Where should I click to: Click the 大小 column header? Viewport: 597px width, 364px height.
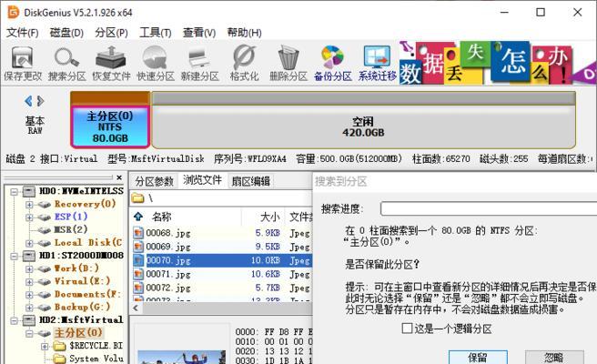pyautogui.click(x=270, y=217)
